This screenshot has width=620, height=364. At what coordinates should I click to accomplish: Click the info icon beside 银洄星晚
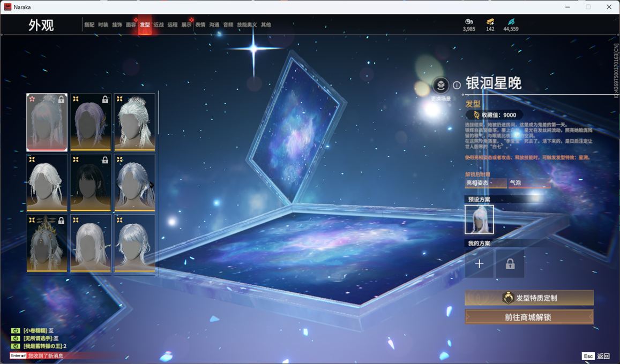[x=457, y=85]
